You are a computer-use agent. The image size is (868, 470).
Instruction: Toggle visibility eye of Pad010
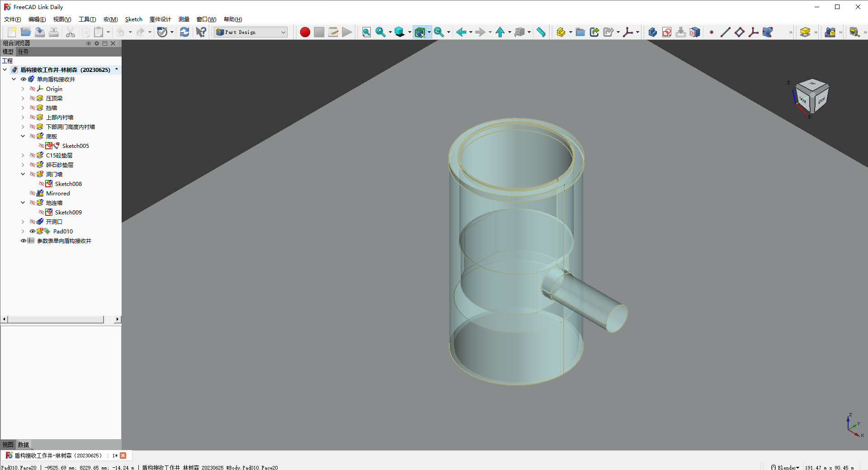tap(33, 231)
